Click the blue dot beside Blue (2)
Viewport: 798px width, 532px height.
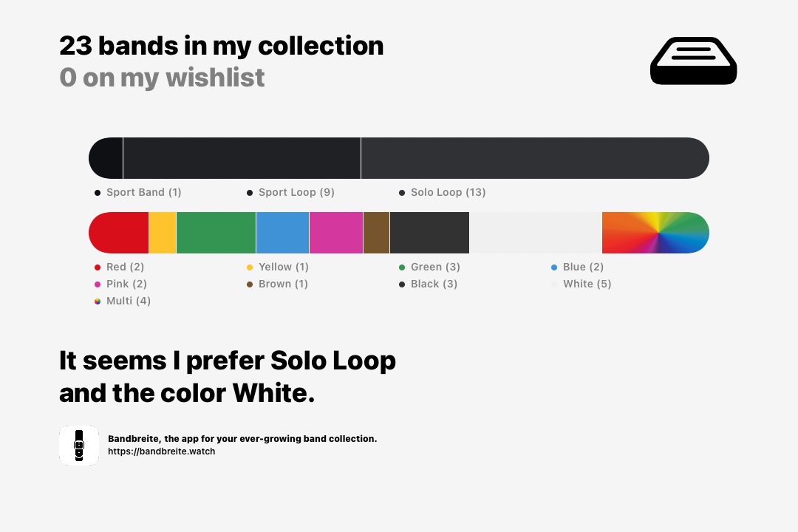tap(554, 267)
